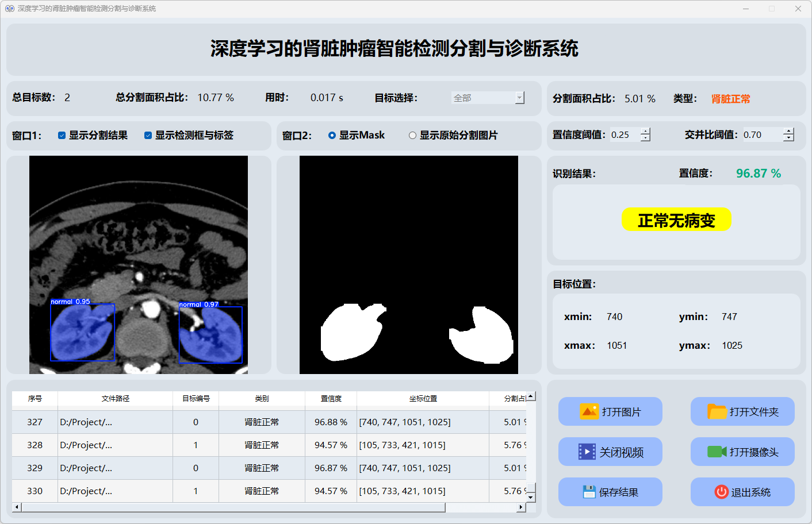This screenshot has width=812, height=524.
Task: Click the film icon on 关闭视频 button
Action: coord(587,452)
